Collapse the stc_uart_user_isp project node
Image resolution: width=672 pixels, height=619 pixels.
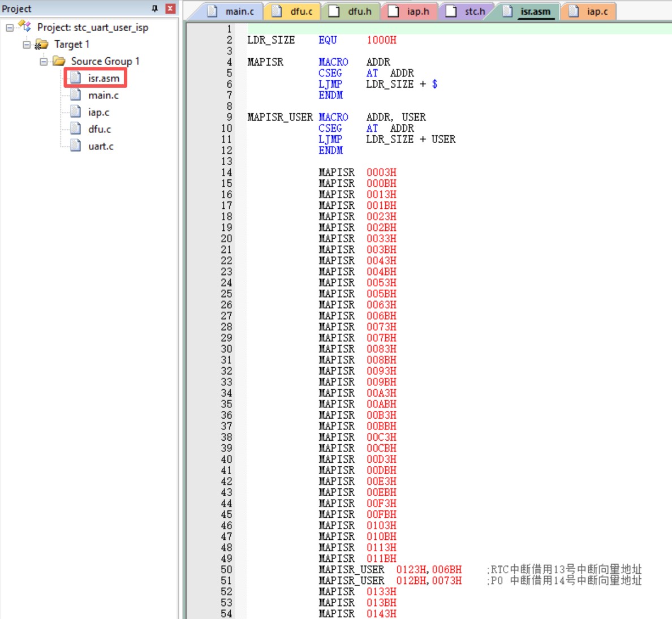(x=10, y=27)
